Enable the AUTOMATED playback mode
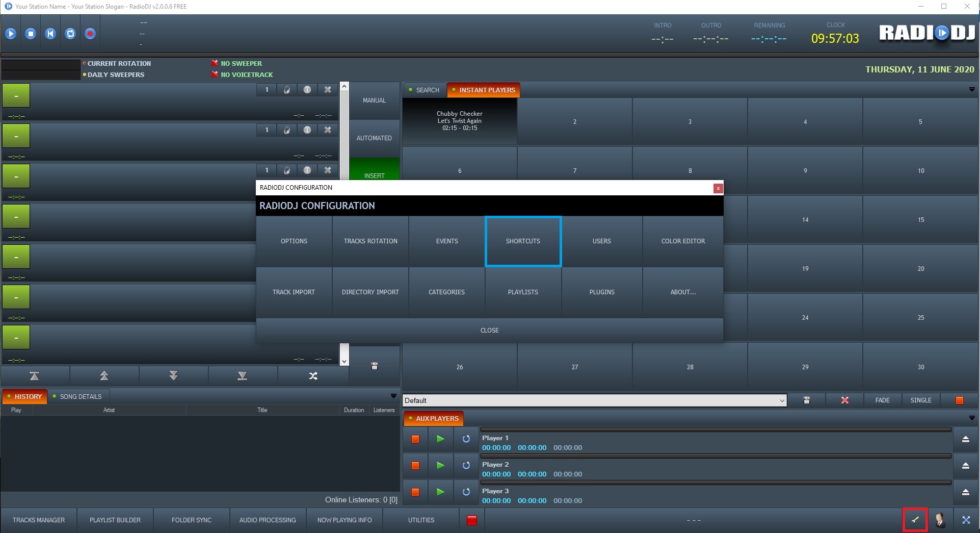The width and height of the screenshot is (980, 533). click(374, 138)
